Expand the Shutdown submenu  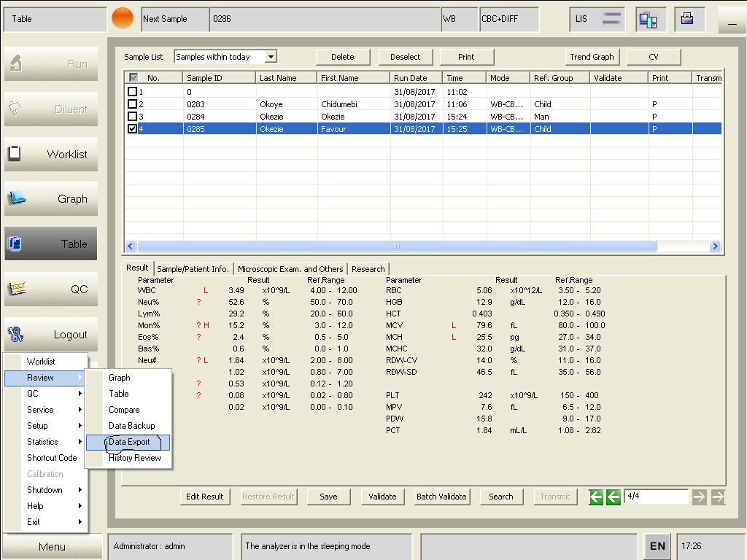80,489
